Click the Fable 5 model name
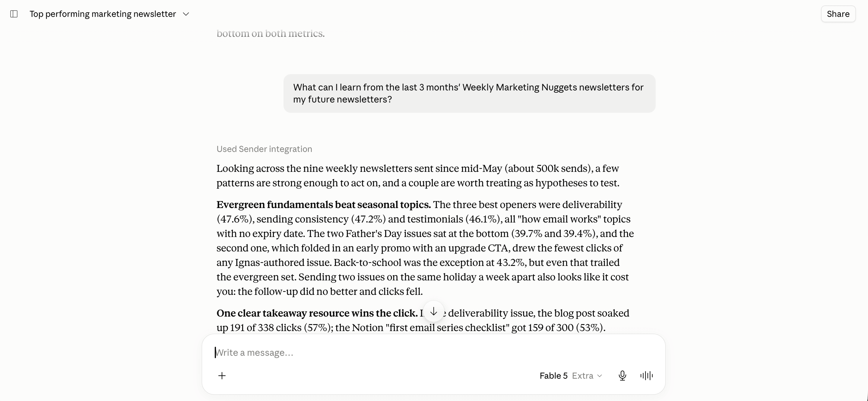This screenshot has width=868, height=401. coord(553,376)
